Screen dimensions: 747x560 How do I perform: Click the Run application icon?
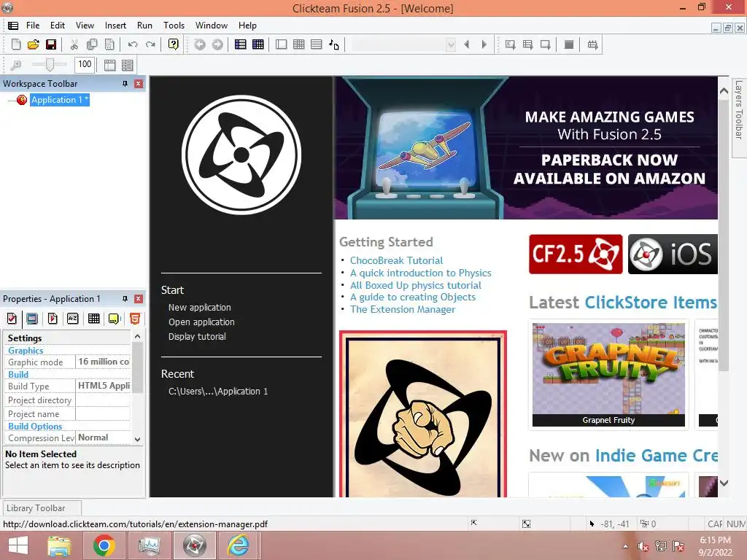click(x=528, y=44)
